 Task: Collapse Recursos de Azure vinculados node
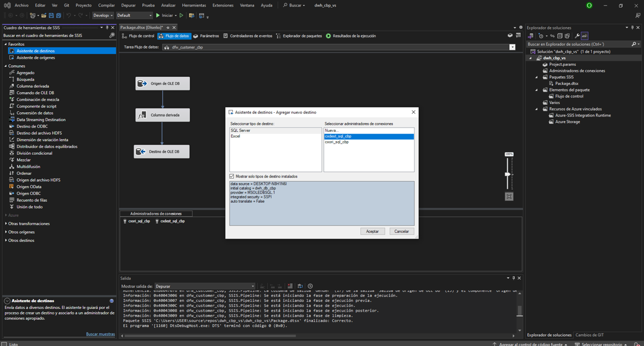(537, 109)
